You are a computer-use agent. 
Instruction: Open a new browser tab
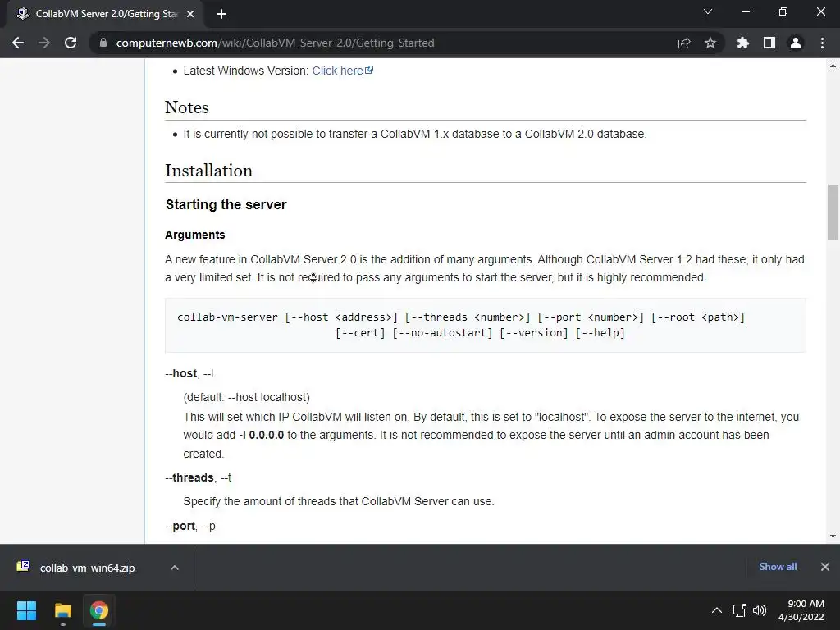[221, 14]
